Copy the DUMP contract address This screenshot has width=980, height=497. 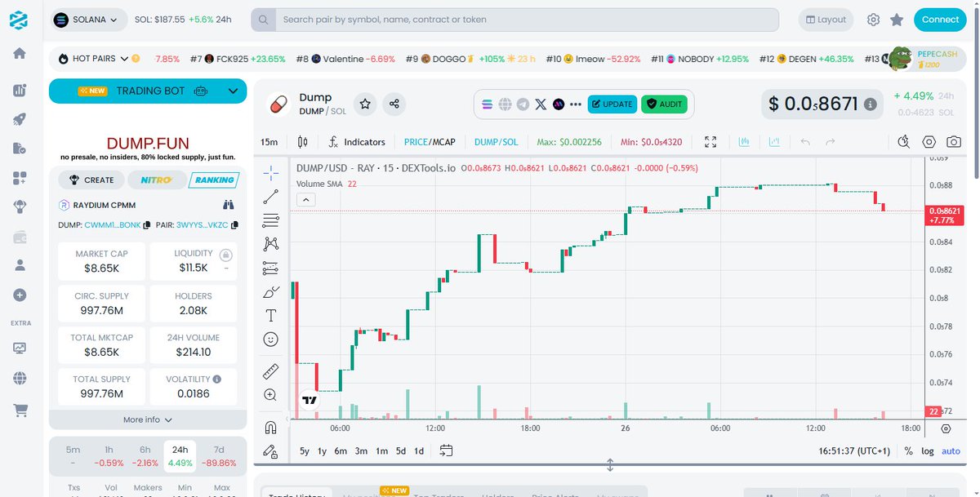pyautogui.click(x=147, y=224)
